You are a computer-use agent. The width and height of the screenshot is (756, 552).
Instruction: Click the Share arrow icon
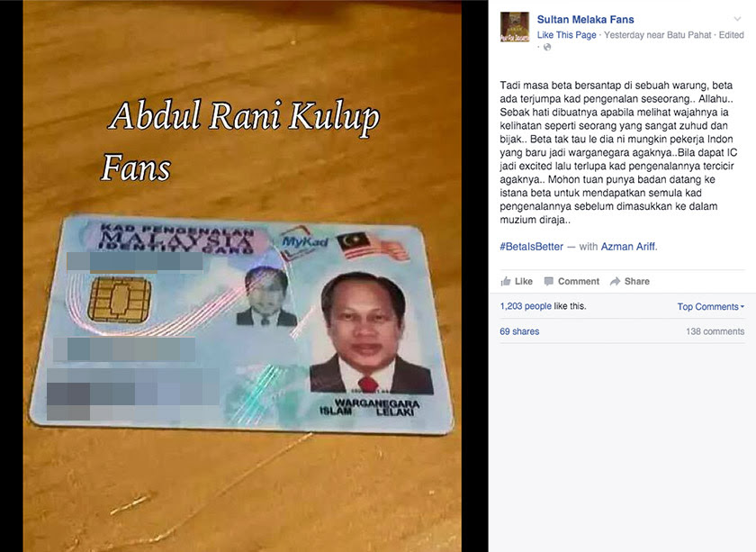point(615,281)
